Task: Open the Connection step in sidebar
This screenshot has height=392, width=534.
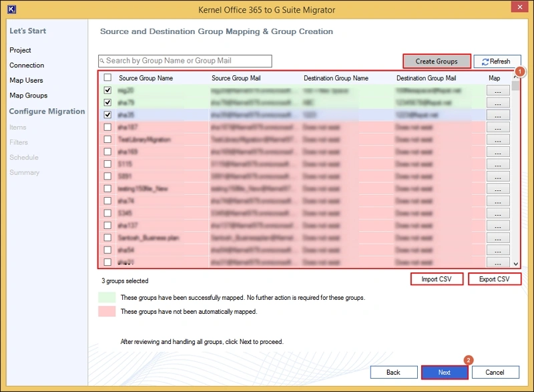Action: point(27,65)
